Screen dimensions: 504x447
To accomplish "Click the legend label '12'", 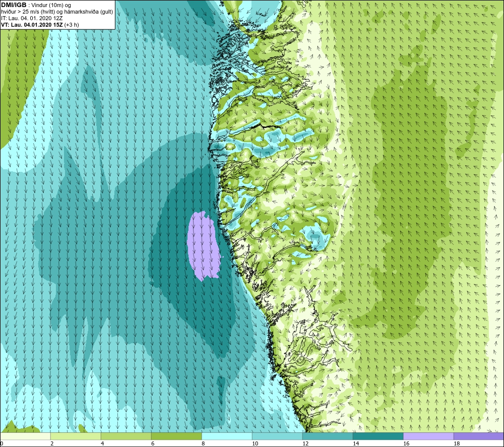I will point(305,444).
